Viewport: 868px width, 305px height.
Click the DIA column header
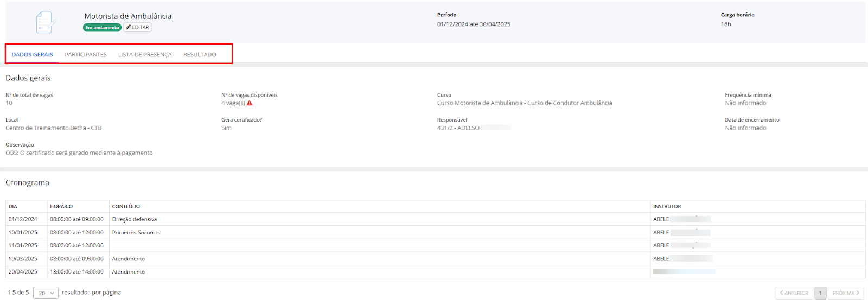click(x=13, y=207)
